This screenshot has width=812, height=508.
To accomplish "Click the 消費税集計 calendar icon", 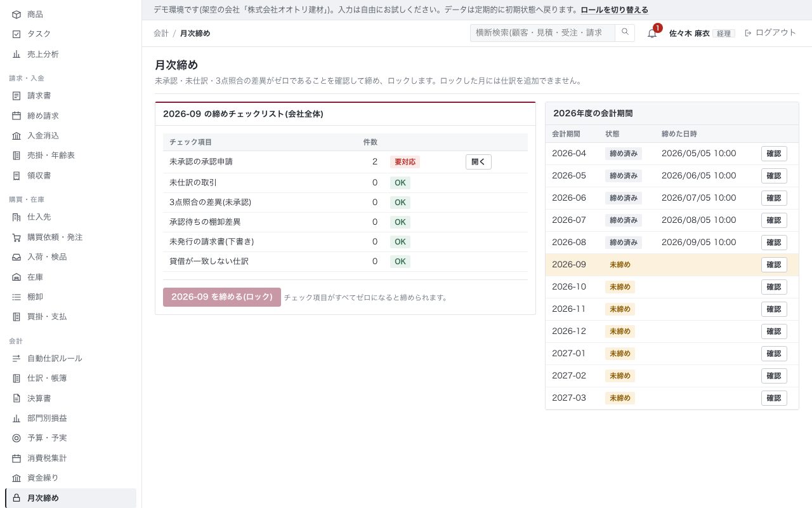I will [x=16, y=458].
